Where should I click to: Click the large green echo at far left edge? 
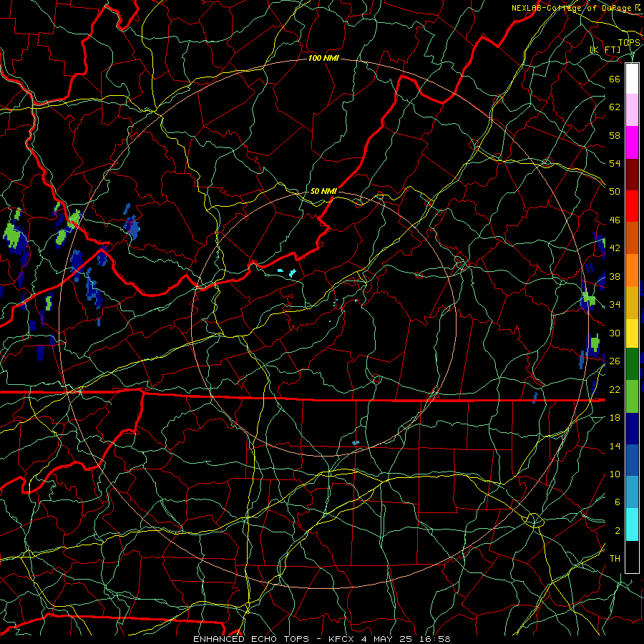click(14, 235)
